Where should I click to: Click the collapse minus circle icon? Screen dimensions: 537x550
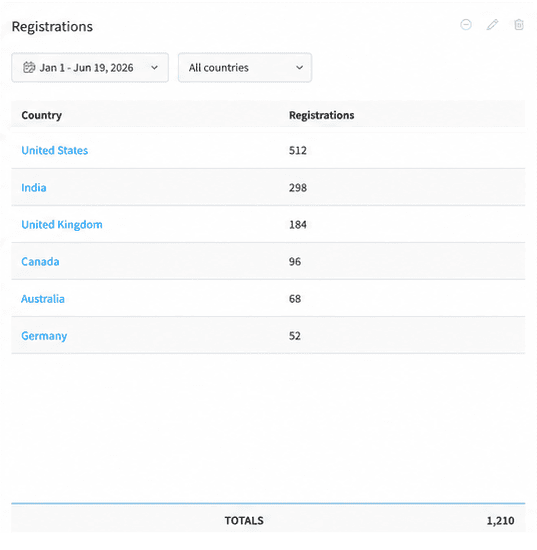click(466, 25)
